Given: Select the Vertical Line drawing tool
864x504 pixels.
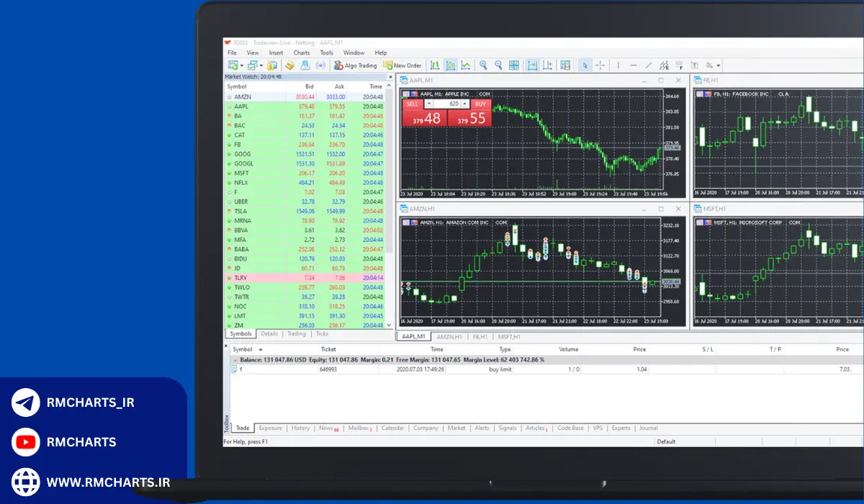Looking at the screenshot, I should (x=618, y=66).
